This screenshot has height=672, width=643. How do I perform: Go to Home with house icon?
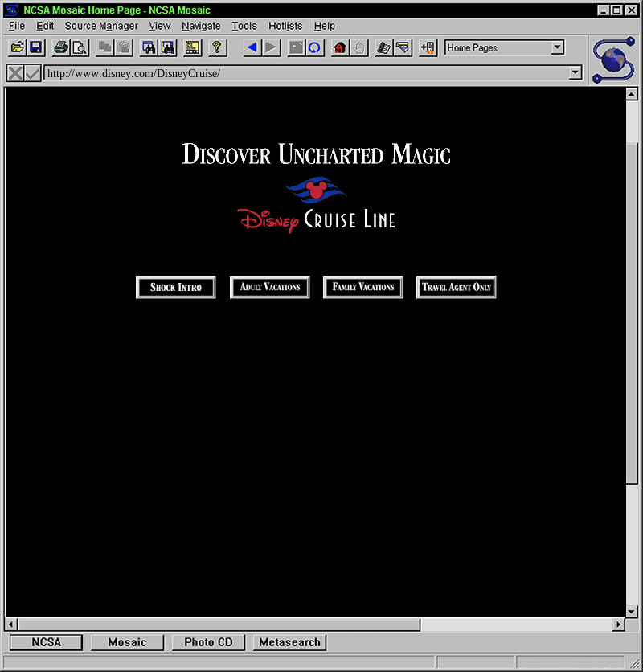(340, 48)
